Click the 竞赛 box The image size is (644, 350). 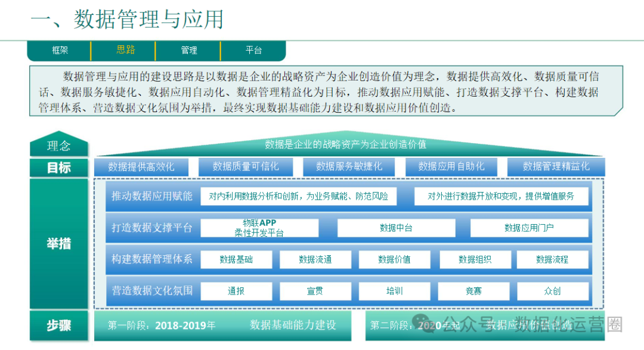[473, 291]
